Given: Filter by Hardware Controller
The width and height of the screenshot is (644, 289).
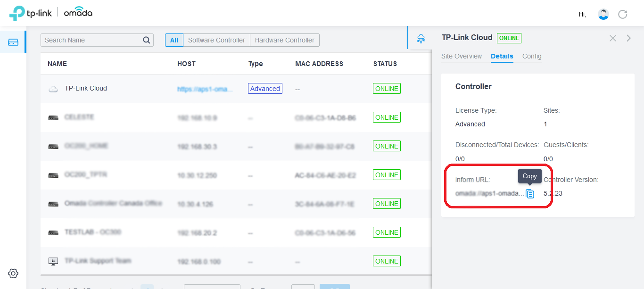Looking at the screenshot, I should click(x=285, y=40).
